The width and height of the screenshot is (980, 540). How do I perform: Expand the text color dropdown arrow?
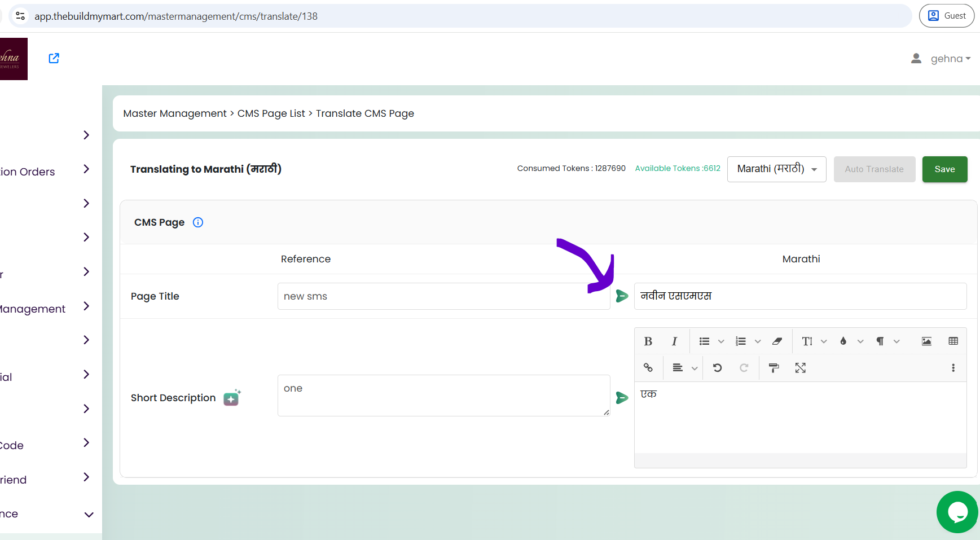(x=860, y=341)
